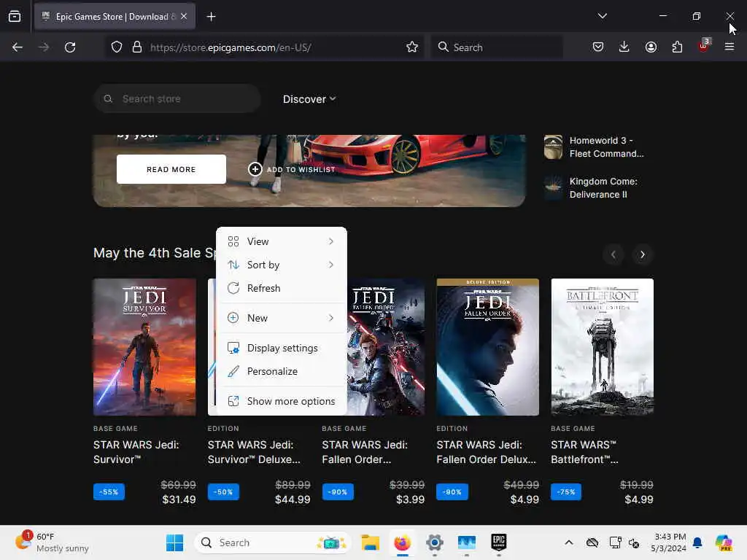Click Jedi: Survivor Deluxe title
The height and width of the screenshot is (560, 747).
[254, 452]
